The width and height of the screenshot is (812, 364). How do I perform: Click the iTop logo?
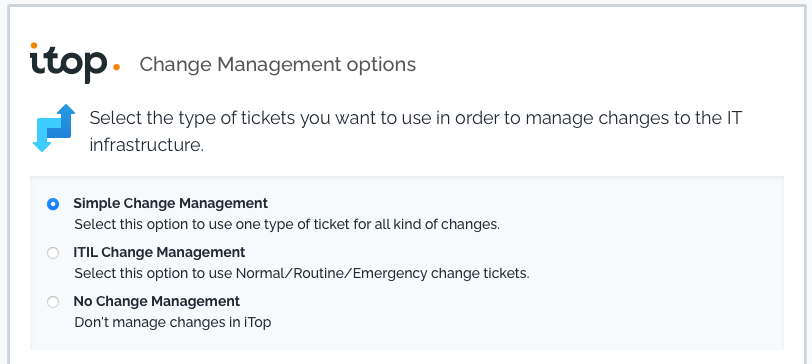click(x=75, y=63)
